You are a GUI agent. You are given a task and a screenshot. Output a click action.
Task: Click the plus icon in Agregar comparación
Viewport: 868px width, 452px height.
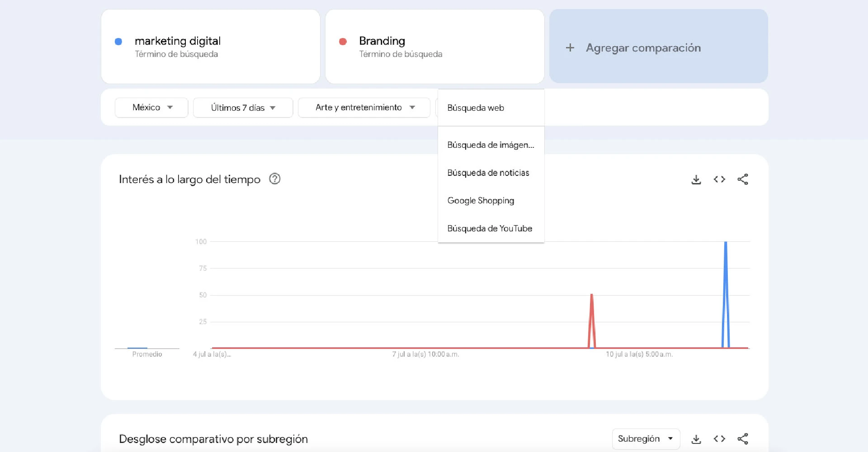[570, 47]
